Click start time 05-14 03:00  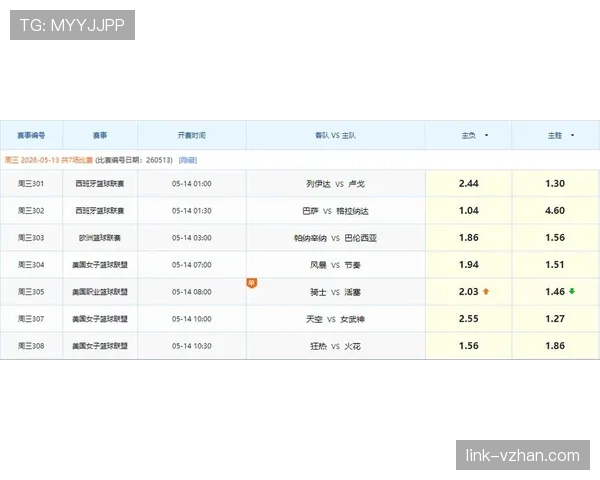tap(192, 238)
